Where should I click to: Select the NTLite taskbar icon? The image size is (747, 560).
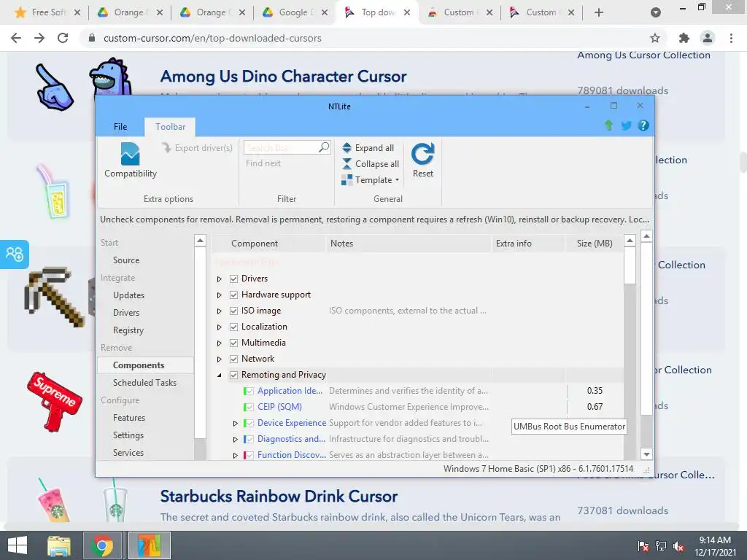pyautogui.click(x=149, y=545)
